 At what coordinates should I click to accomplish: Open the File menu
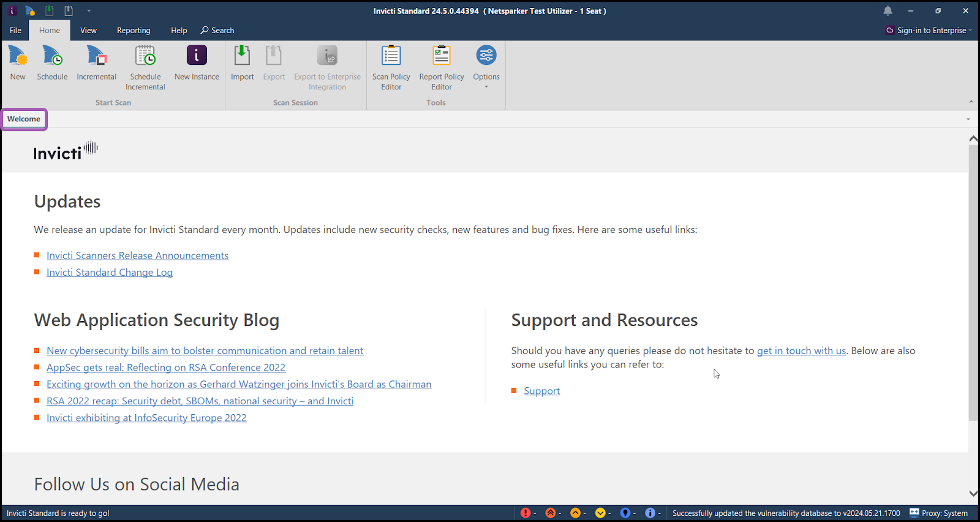pyautogui.click(x=15, y=30)
